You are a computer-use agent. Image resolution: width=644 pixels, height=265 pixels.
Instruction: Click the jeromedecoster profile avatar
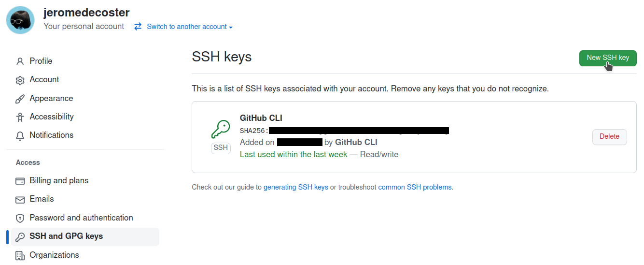pyautogui.click(x=20, y=20)
